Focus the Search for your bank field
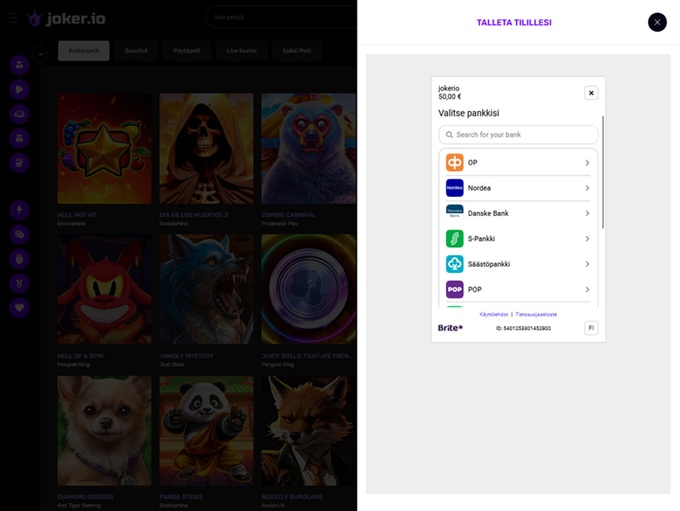The image size is (680, 511). [518, 134]
